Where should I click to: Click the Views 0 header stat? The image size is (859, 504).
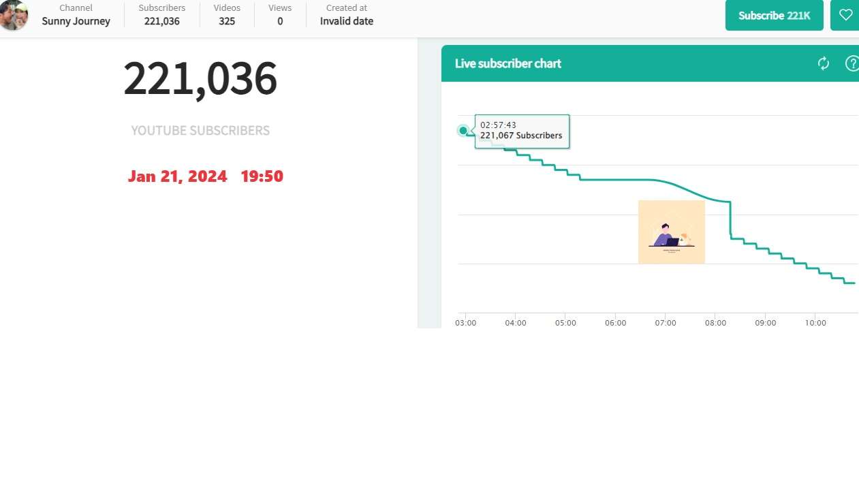(x=280, y=15)
